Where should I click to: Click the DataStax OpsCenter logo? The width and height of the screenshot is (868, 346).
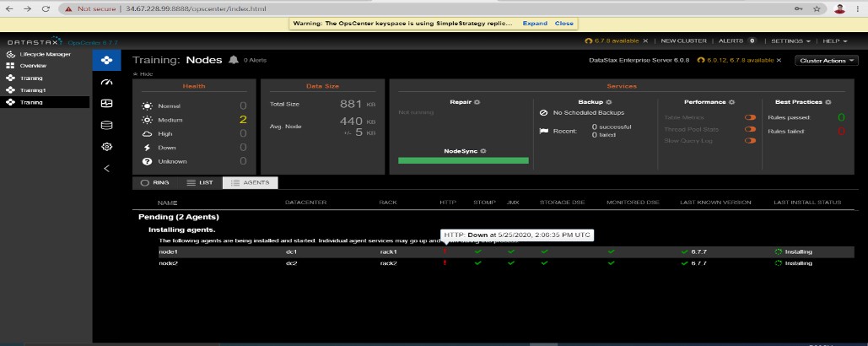62,43
